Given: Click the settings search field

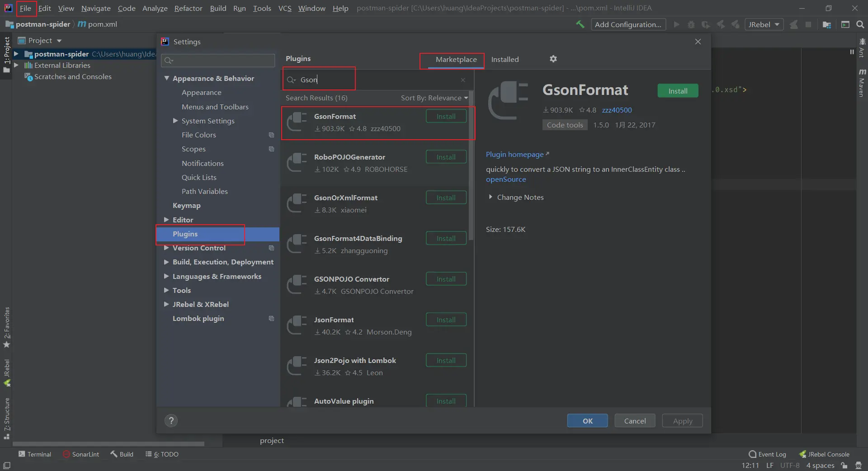Looking at the screenshot, I should coord(218,61).
